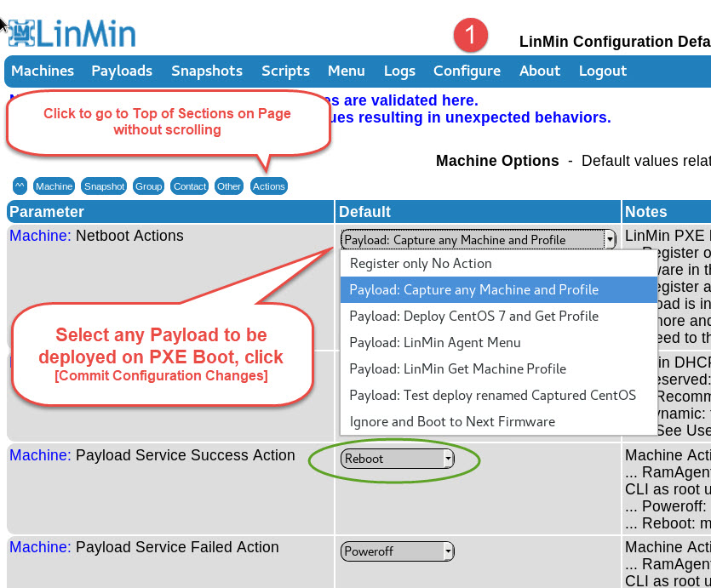Click the LinMin logo icon
The image size is (711, 588).
pyautogui.click(x=21, y=33)
